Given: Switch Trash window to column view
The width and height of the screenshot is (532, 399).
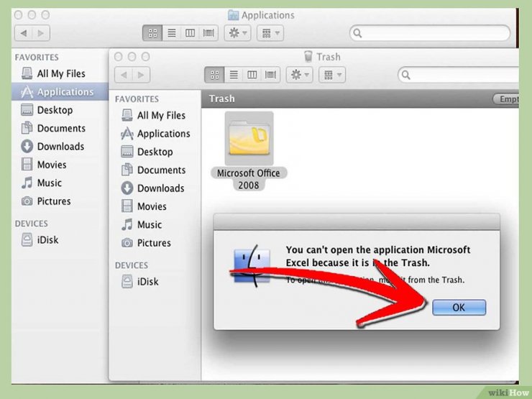Looking at the screenshot, I should [252, 75].
